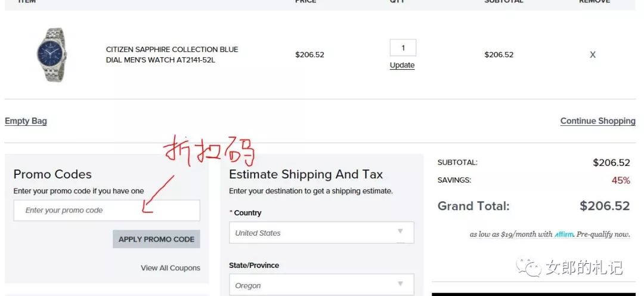Viewport: 644px width, 296px height.
Task: Focus the promo code entry field
Action: (107, 211)
